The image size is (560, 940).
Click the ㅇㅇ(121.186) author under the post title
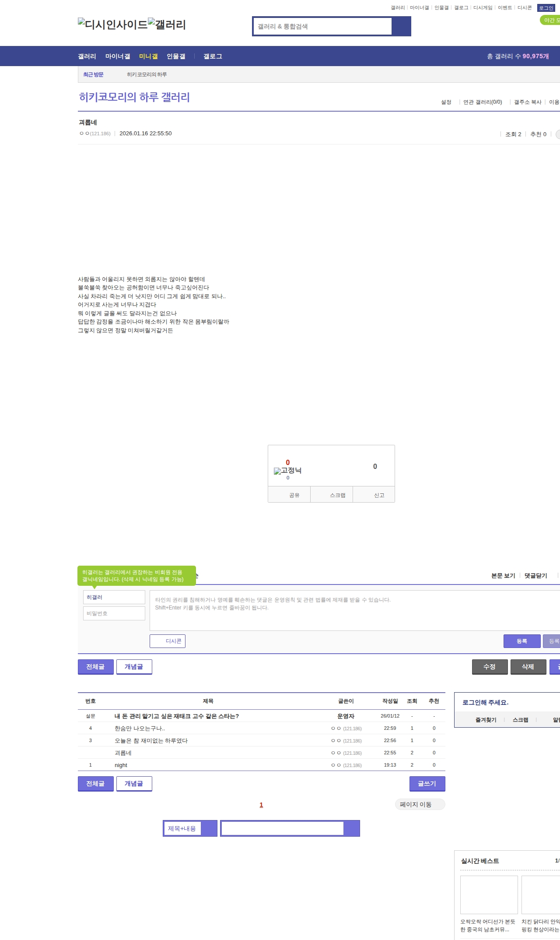(x=95, y=134)
